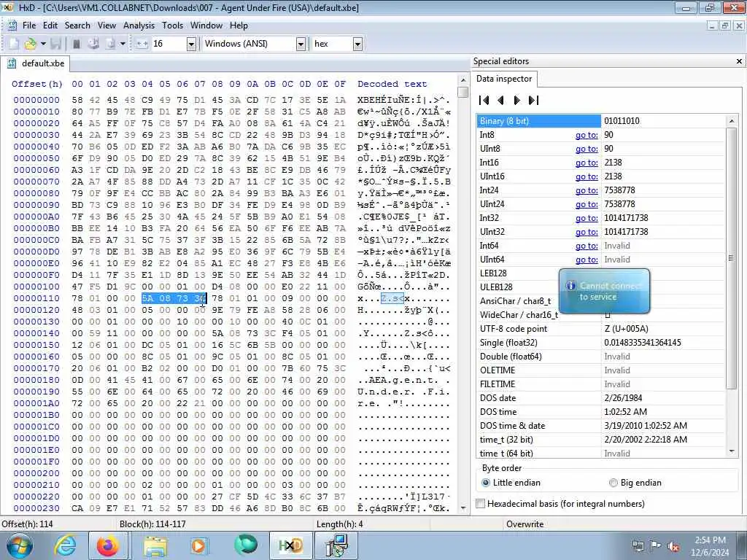Go to previous byte in Data inspector
This screenshot has height=560, width=747.
500,100
